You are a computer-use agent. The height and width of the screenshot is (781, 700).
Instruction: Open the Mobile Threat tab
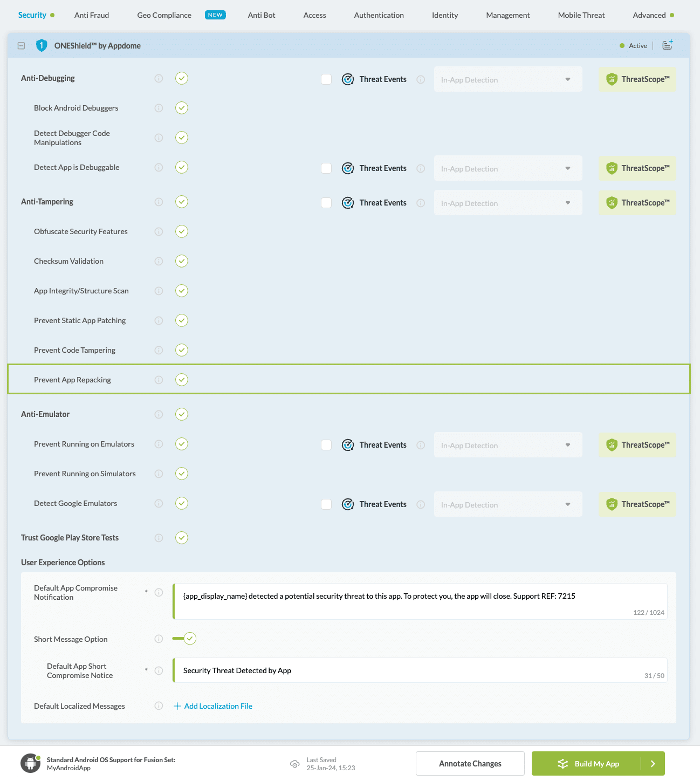click(581, 15)
